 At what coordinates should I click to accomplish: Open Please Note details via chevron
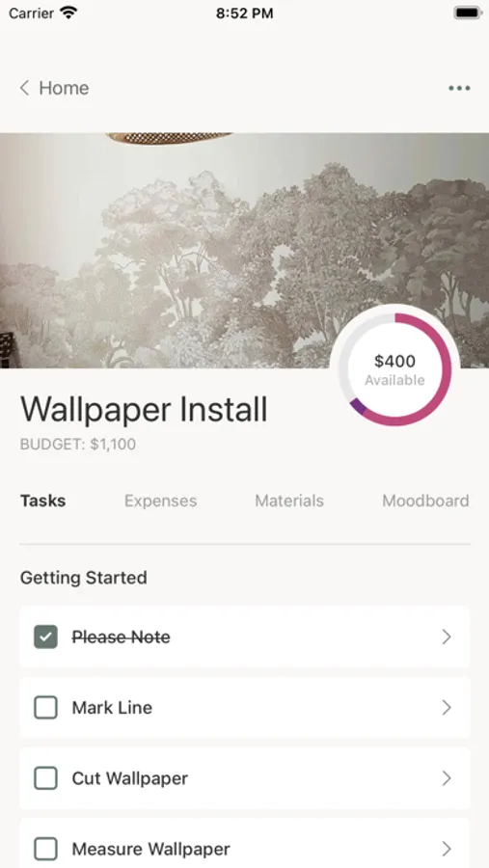447,637
